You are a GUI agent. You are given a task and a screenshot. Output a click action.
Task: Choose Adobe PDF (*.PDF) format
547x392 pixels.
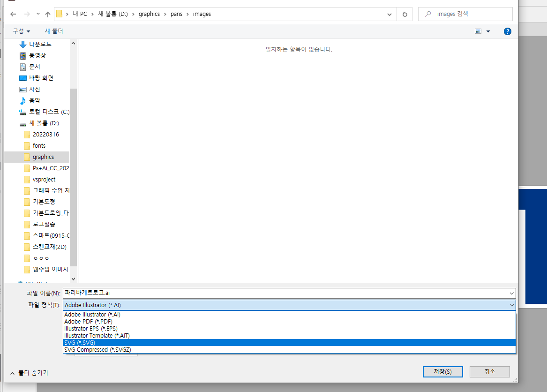(x=289, y=322)
